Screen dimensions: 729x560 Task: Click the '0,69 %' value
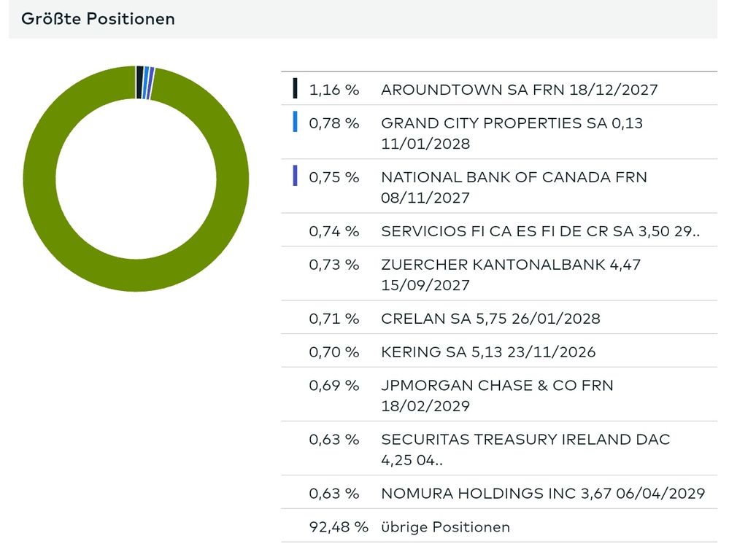tap(333, 385)
